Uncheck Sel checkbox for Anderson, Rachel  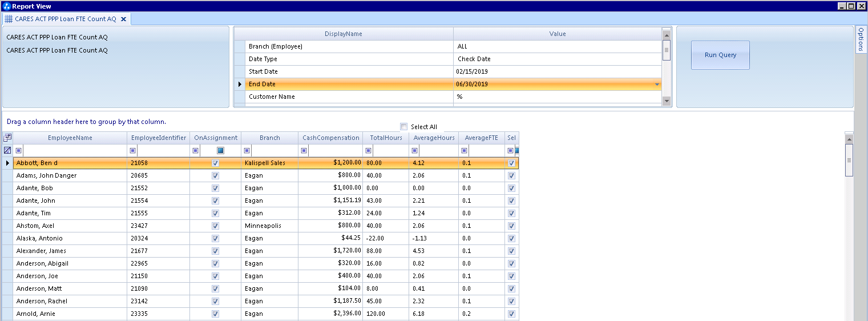click(511, 301)
